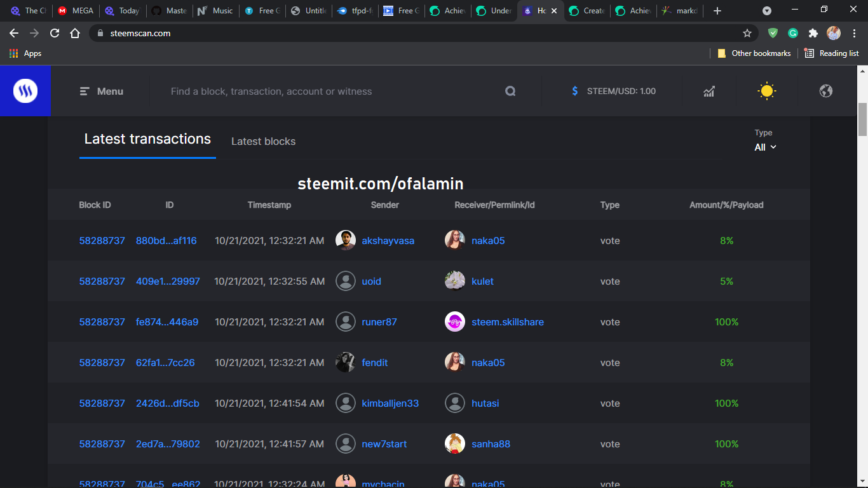Expand the Type All dropdown
Viewport: 868px width, 488px height.
pyautogui.click(x=765, y=147)
